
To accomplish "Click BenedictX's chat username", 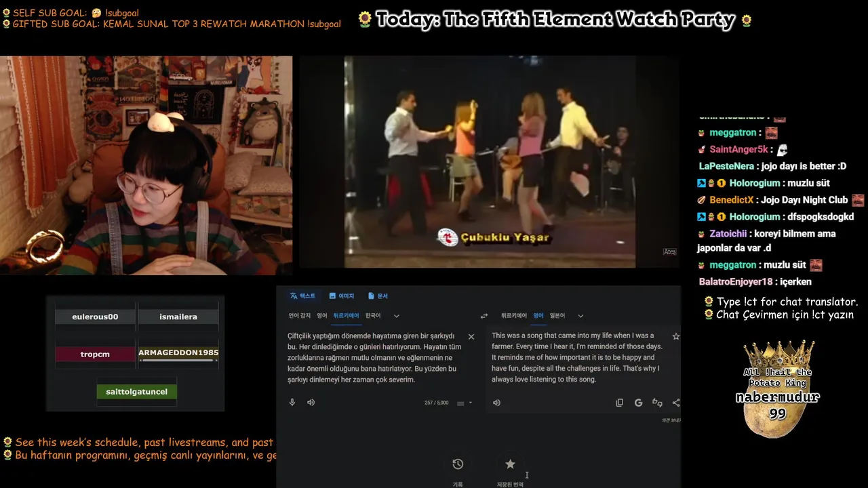I will (x=732, y=200).
